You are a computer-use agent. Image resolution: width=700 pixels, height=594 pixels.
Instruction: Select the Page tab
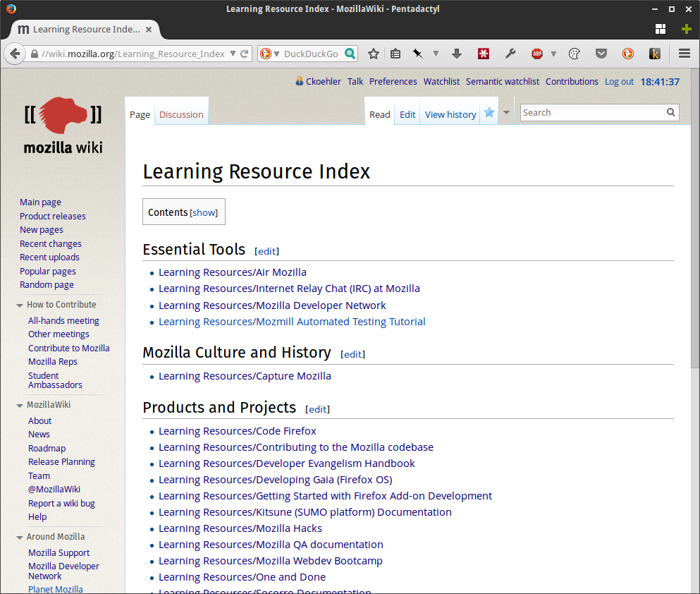pyautogui.click(x=140, y=115)
